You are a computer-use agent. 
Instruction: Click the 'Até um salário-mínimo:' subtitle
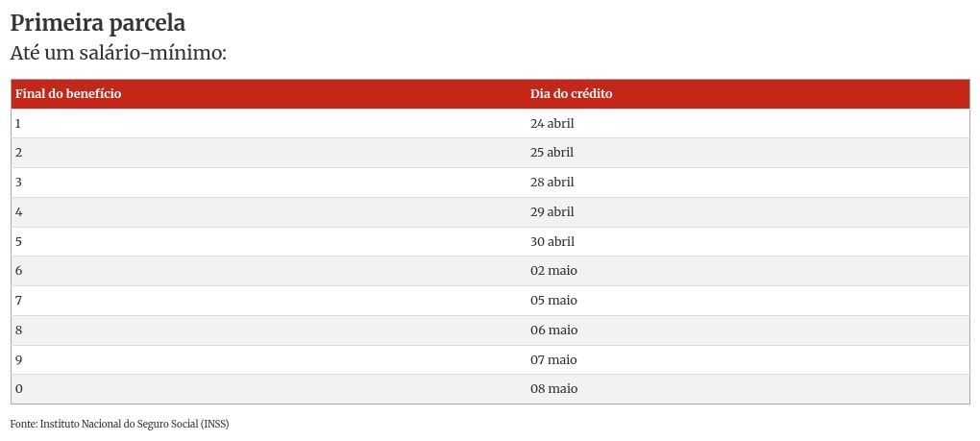click(x=118, y=53)
